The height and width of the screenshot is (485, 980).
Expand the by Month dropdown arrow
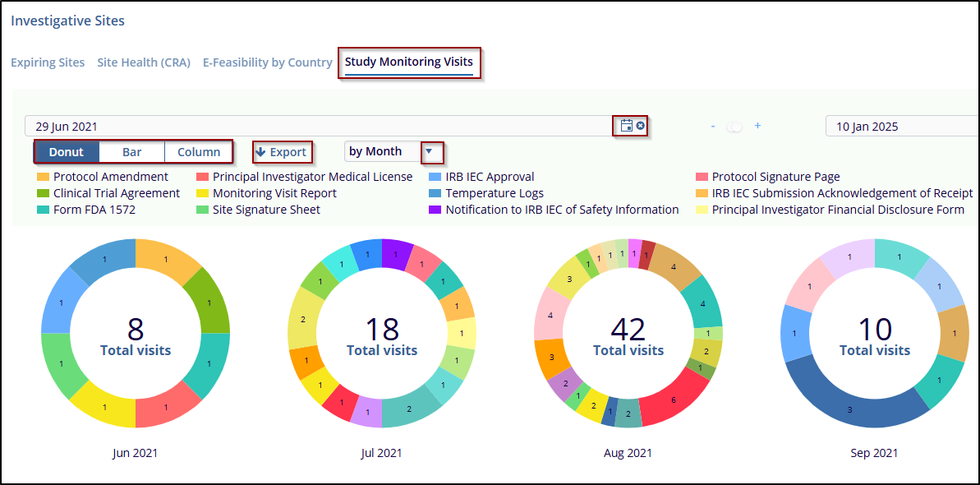429,151
